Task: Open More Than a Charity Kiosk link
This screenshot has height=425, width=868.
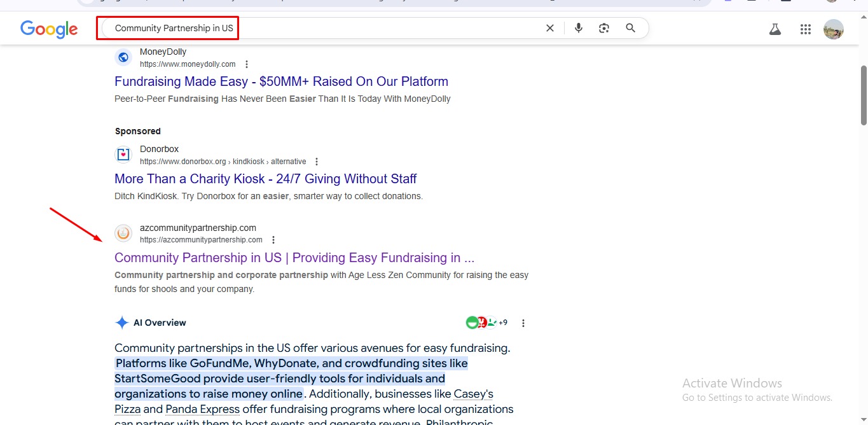Action: [x=265, y=179]
